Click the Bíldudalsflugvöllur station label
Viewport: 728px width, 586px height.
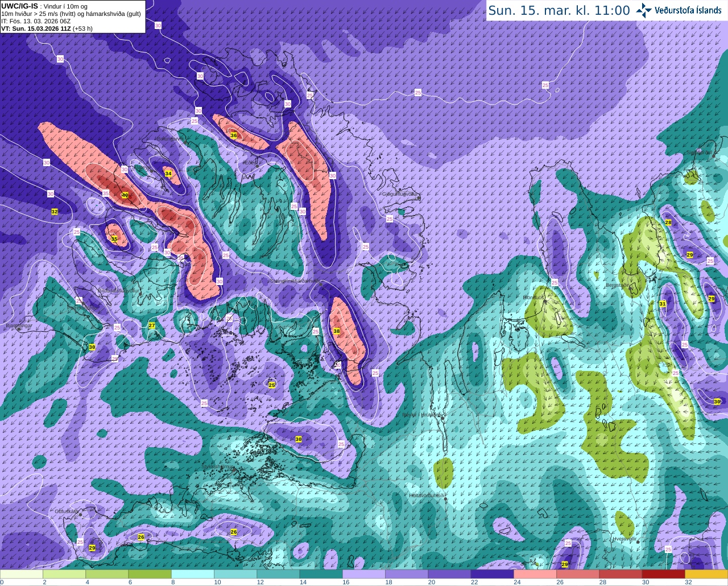(119, 290)
